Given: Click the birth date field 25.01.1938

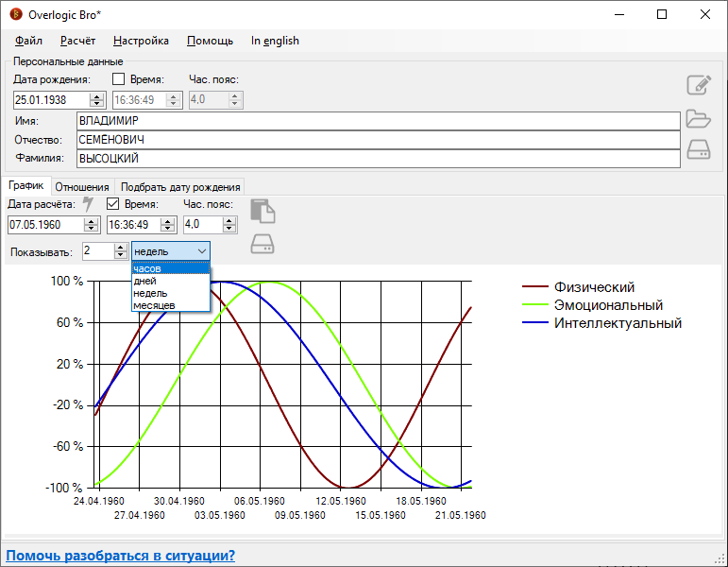Looking at the screenshot, I should 51,99.
